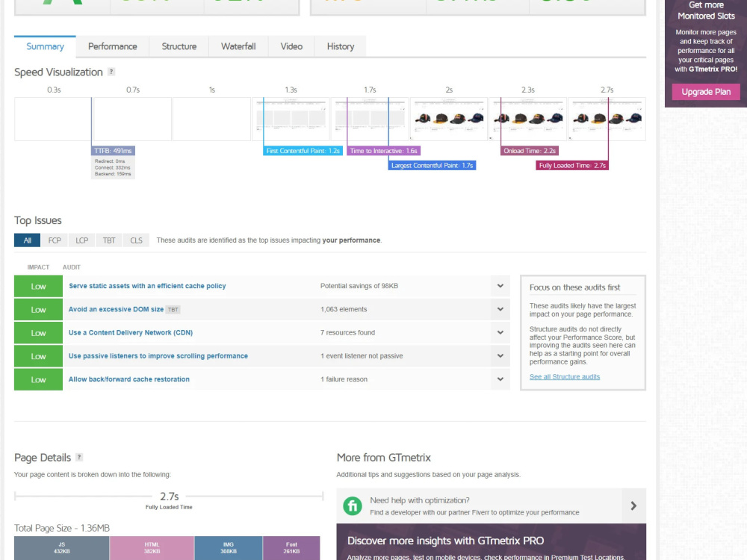This screenshot has height=560, width=747.
Task: Open See all Structure audits link
Action: tap(565, 376)
